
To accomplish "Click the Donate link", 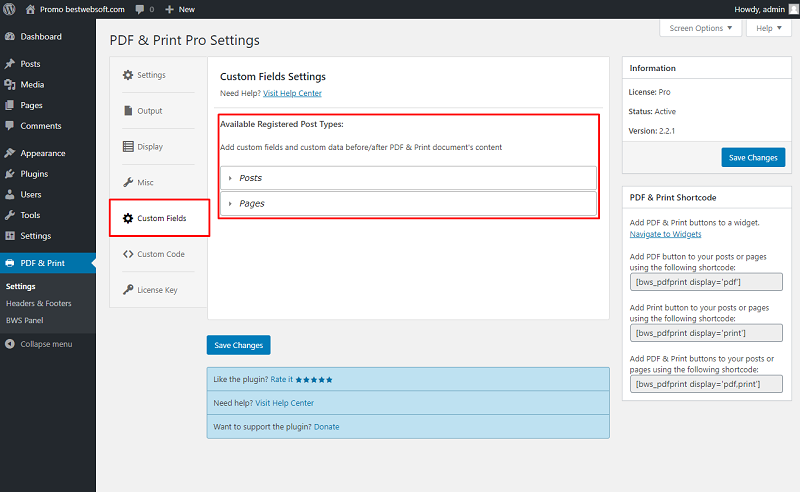I will click(x=327, y=427).
